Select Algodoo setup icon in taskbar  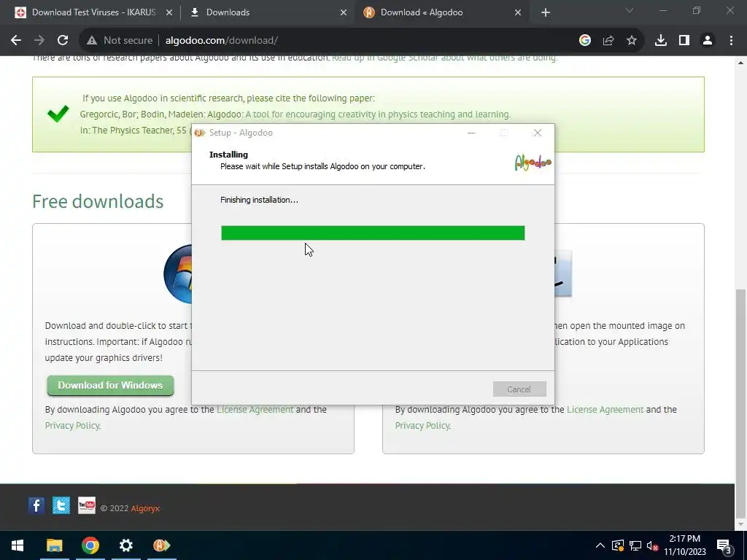point(161,545)
